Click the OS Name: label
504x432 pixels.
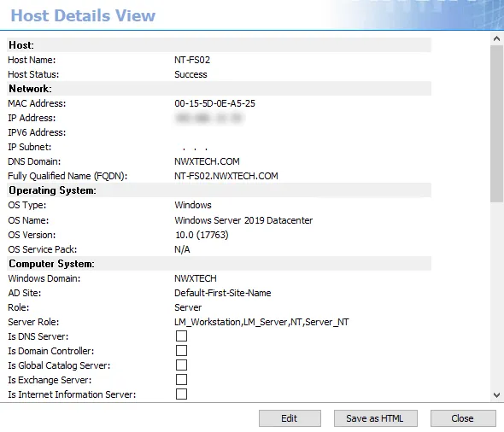click(28, 220)
